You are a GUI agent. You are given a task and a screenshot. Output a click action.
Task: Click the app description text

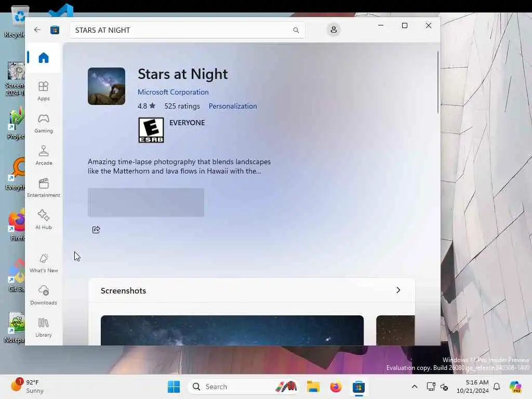pyautogui.click(x=179, y=166)
